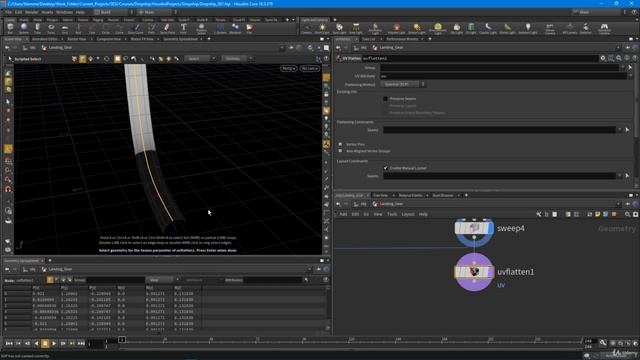Open parameter gear menu for uvflatten1
The image size is (640, 360).
(603, 58)
